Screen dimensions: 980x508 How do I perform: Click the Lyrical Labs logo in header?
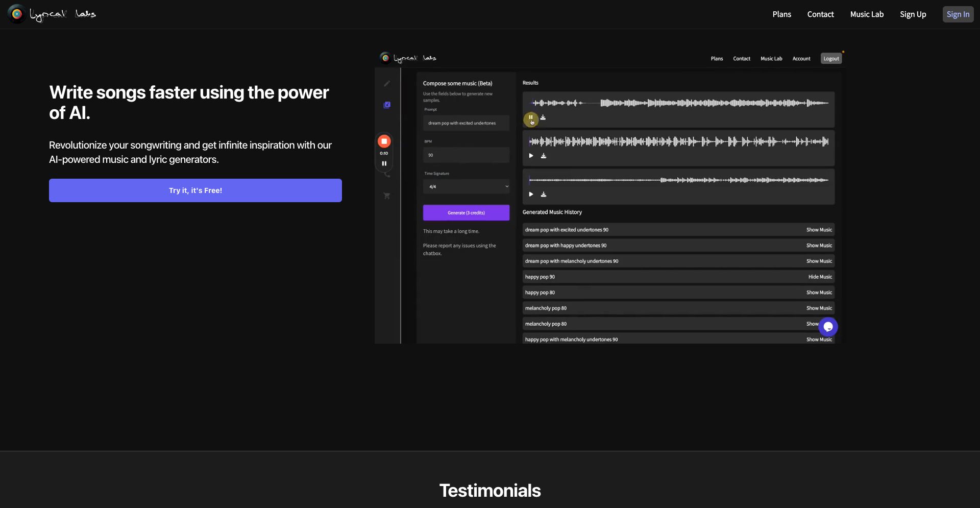click(x=52, y=14)
